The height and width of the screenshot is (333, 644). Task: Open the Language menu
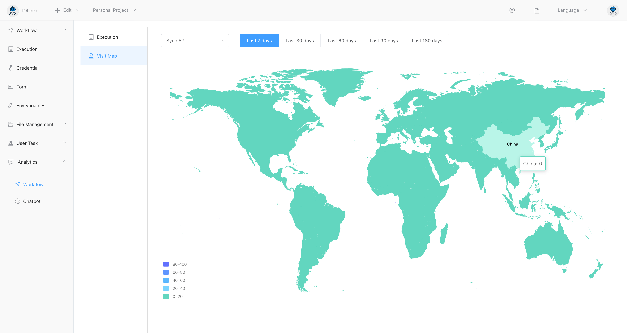tap(572, 10)
